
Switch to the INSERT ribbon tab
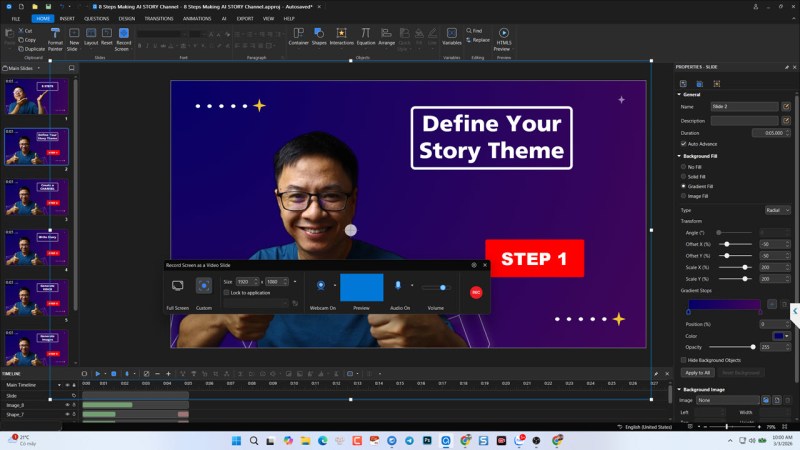[67, 18]
